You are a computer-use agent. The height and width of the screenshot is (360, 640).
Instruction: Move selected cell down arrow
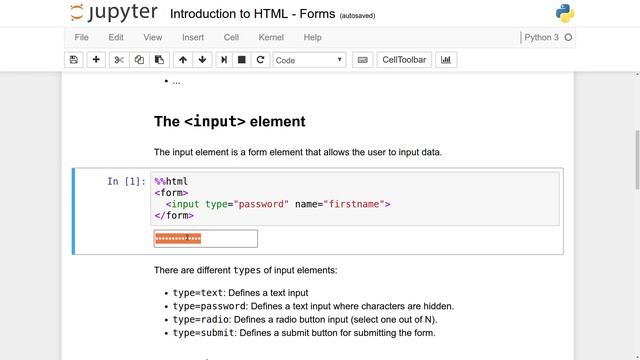click(202, 60)
